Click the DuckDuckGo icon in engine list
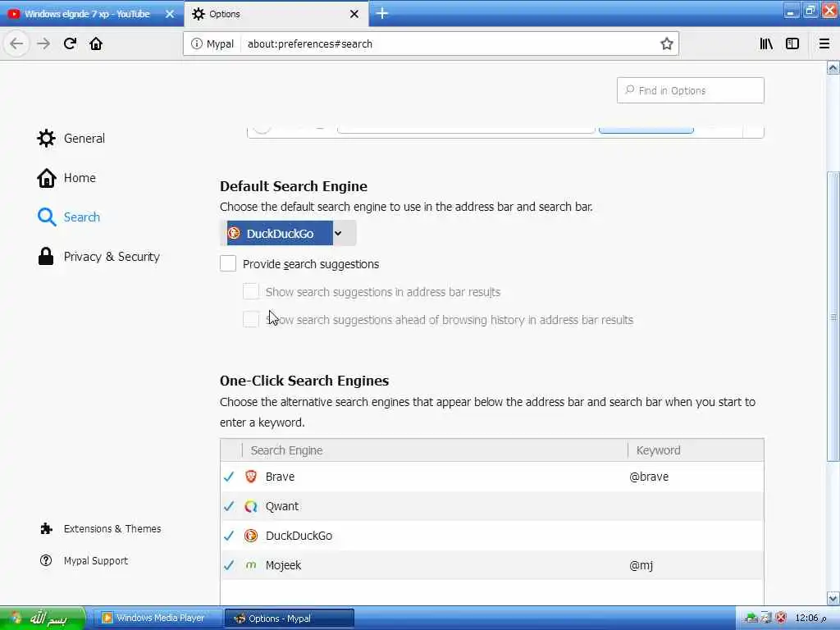 coord(251,535)
